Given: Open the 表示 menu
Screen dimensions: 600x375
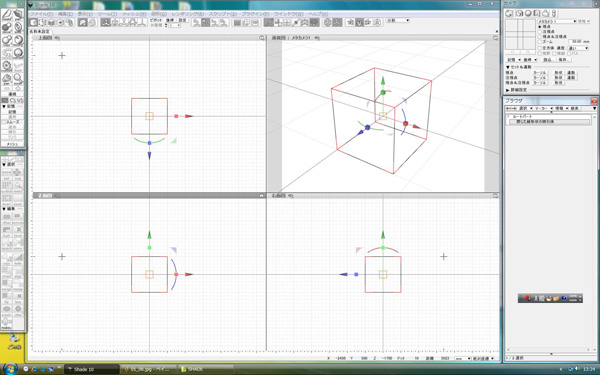Looking at the screenshot, I should pos(85,14).
